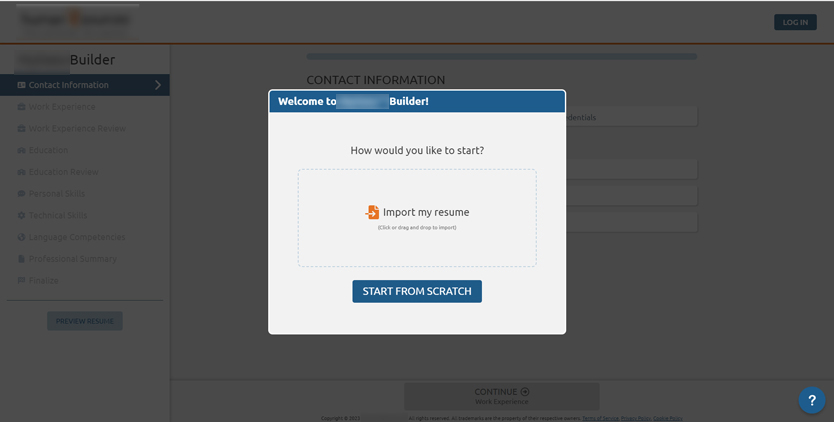Select Education Review in sidebar
834x422 pixels.
click(x=63, y=172)
